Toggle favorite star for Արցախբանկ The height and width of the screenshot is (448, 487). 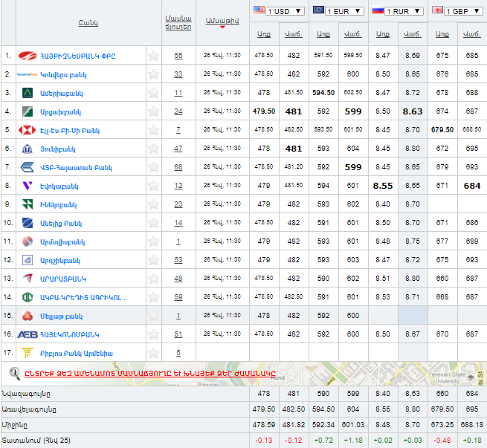point(153,111)
